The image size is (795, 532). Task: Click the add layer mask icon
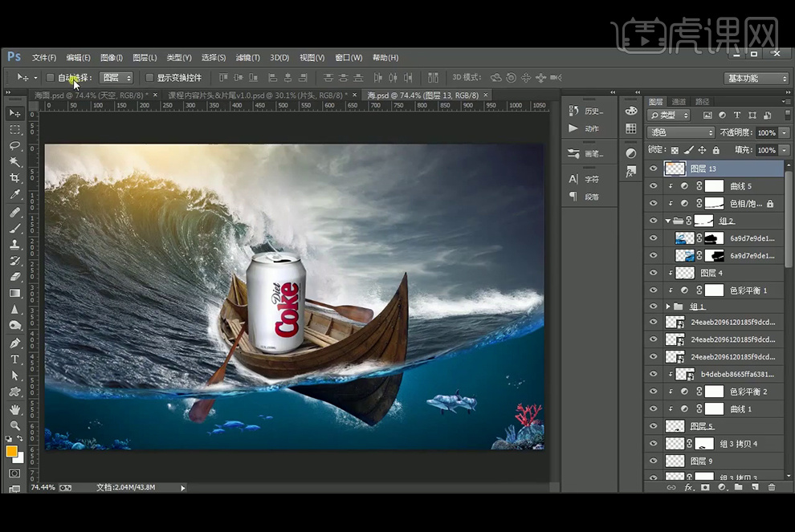[705, 487]
